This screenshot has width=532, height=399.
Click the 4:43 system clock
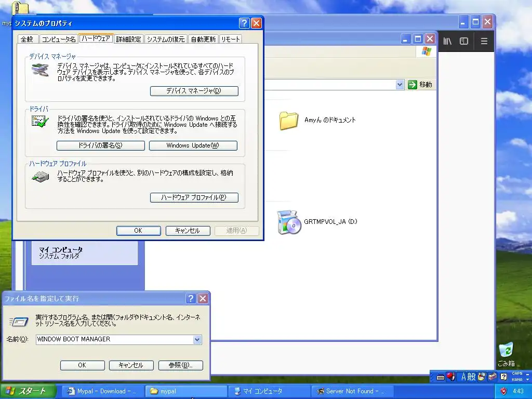pyautogui.click(x=518, y=391)
